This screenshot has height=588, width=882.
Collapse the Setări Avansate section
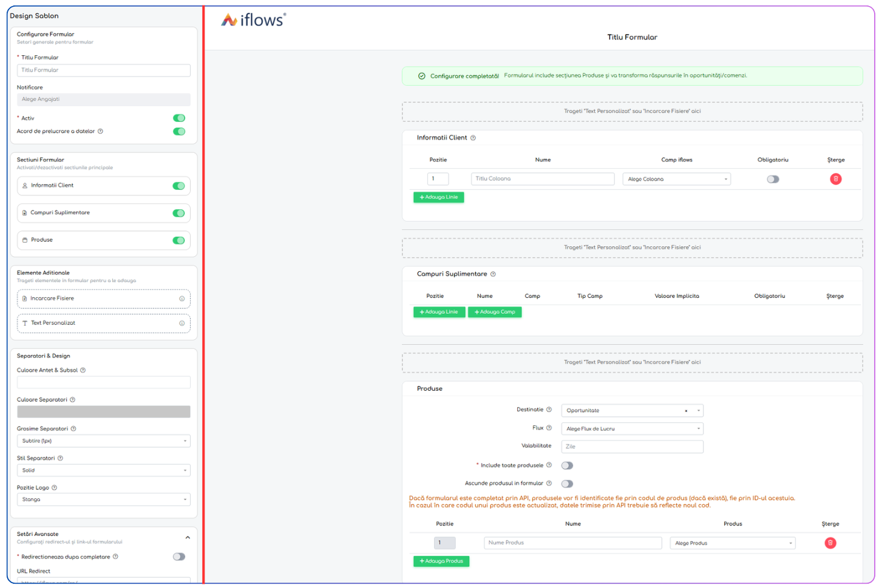pyautogui.click(x=188, y=538)
